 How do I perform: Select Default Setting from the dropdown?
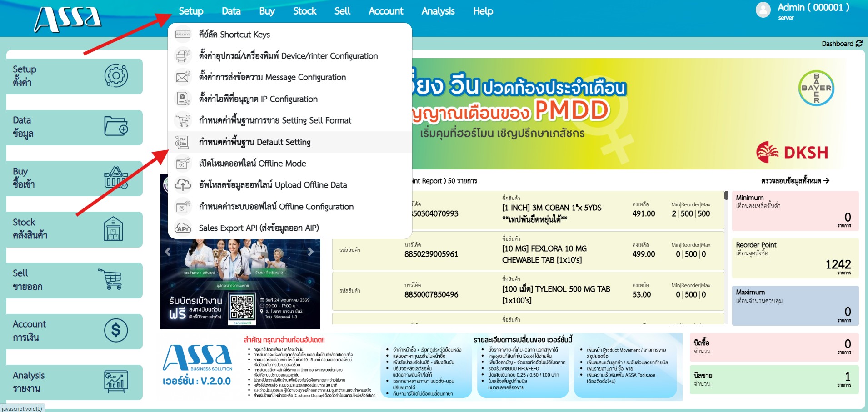(x=290, y=142)
